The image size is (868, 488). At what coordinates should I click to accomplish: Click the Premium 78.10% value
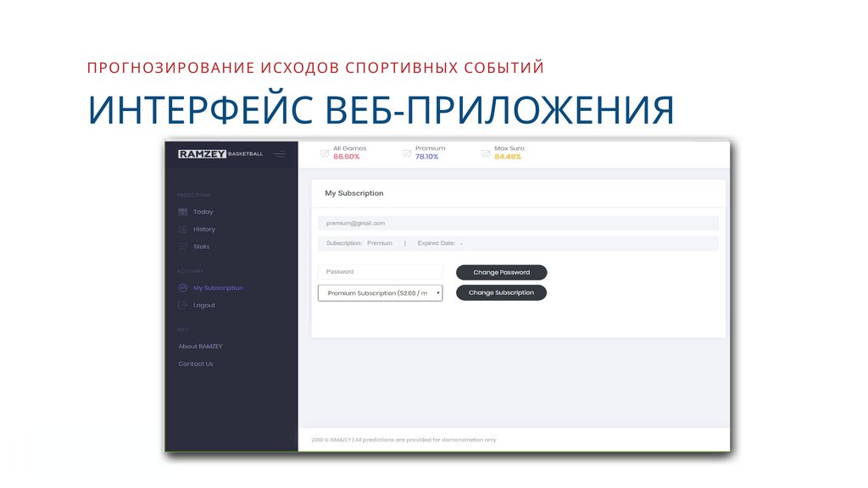[427, 157]
